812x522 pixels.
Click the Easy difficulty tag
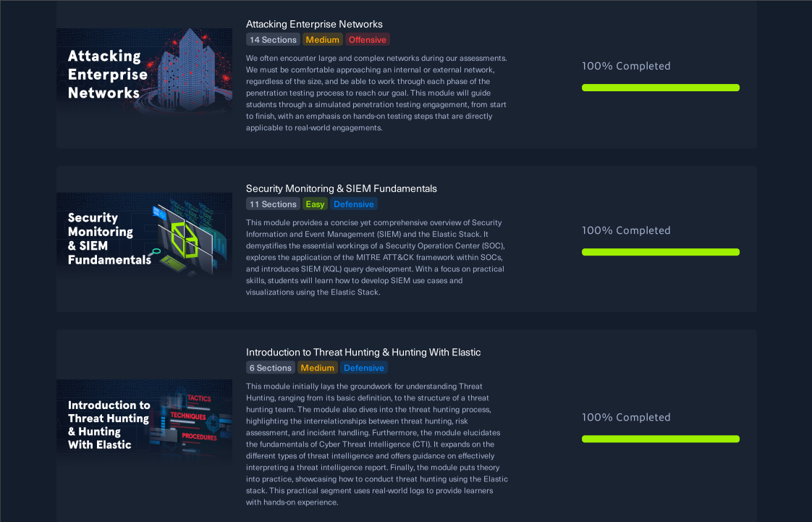[315, 204]
